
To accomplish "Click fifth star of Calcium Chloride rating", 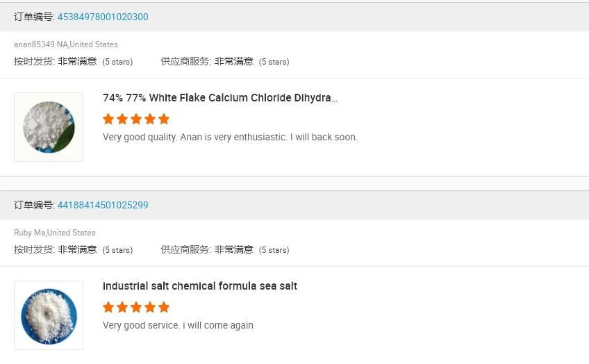I will (x=164, y=119).
